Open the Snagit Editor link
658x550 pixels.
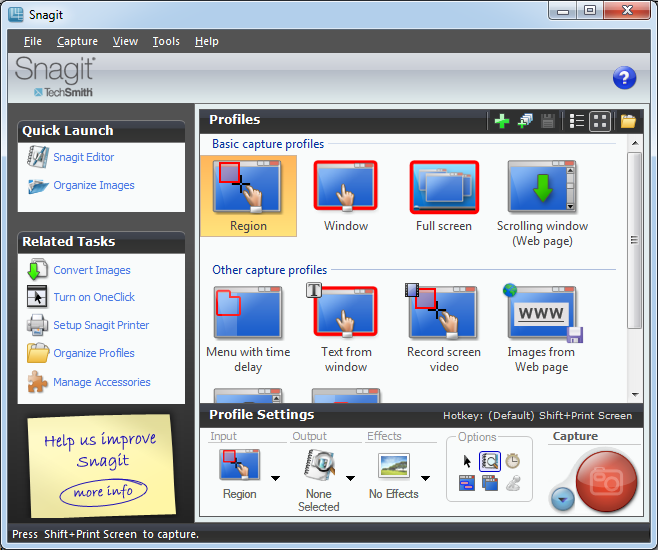pos(84,157)
